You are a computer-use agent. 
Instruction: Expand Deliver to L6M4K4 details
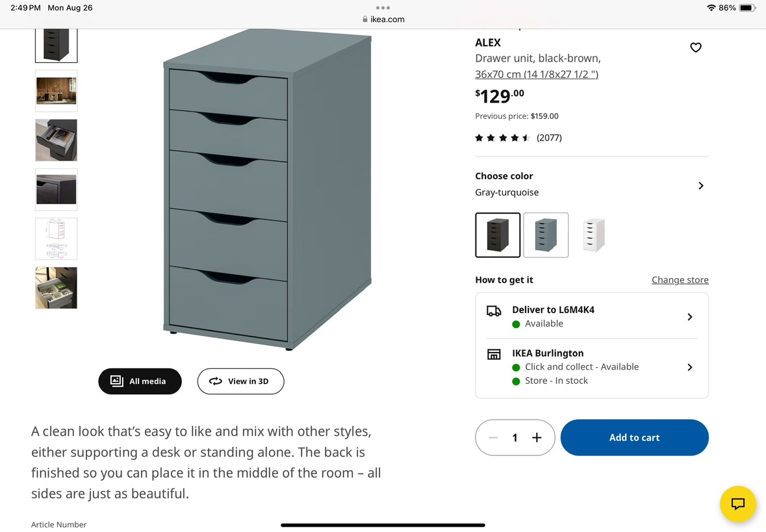click(689, 317)
